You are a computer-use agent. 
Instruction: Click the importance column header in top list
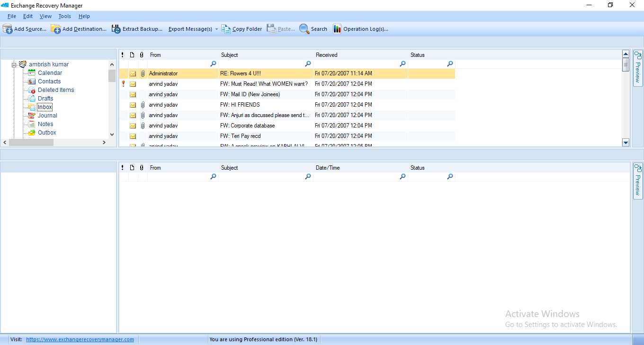point(123,55)
